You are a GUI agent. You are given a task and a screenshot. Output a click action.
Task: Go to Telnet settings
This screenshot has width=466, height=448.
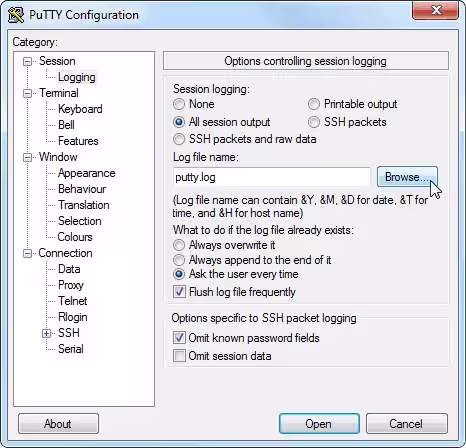pyautogui.click(x=72, y=301)
